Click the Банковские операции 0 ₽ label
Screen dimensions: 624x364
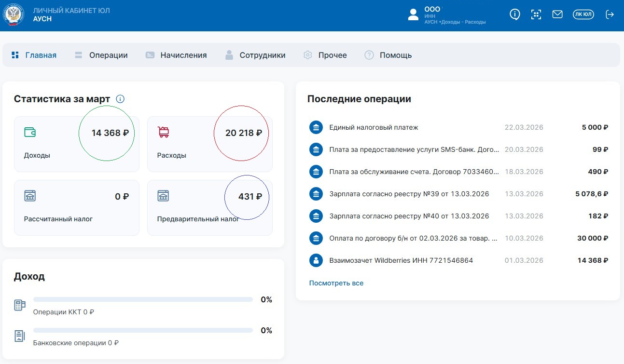click(x=76, y=343)
